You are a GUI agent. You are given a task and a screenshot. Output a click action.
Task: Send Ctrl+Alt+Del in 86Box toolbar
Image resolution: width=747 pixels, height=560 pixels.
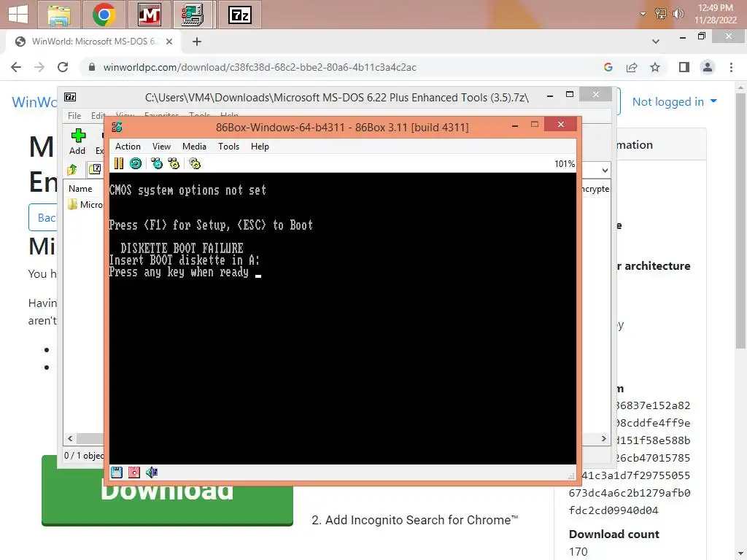point(157,164)
